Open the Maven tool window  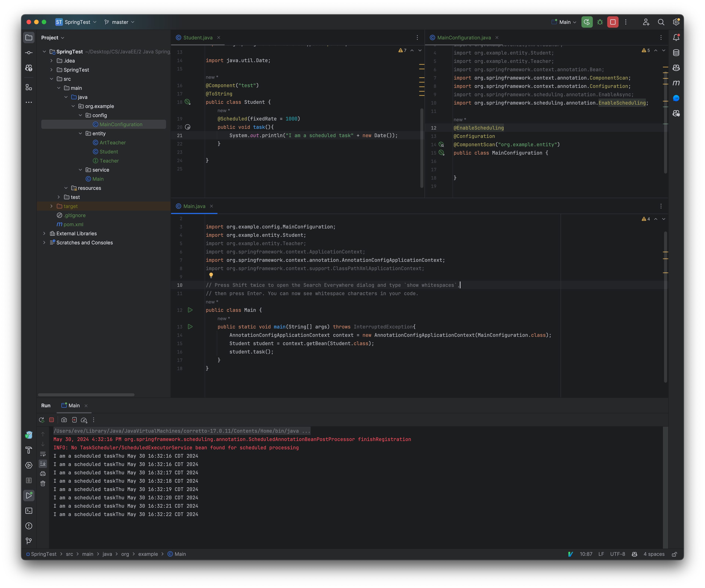pos(676,83)
